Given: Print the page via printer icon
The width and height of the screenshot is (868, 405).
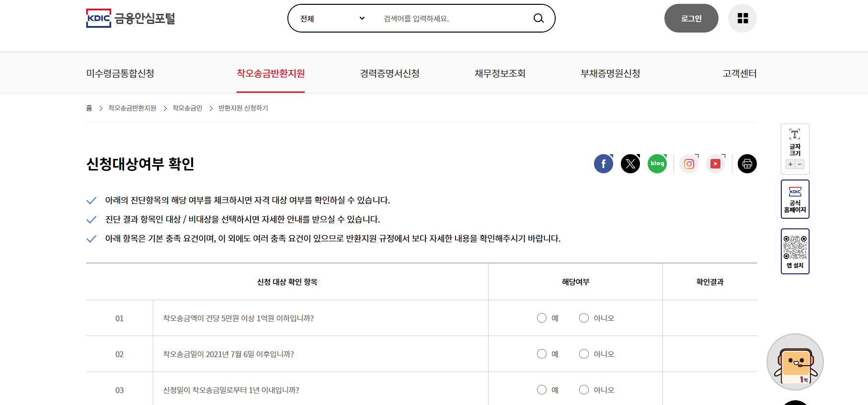Looking at the screenshot, I should pyautogui.click(x=747, y=164).
